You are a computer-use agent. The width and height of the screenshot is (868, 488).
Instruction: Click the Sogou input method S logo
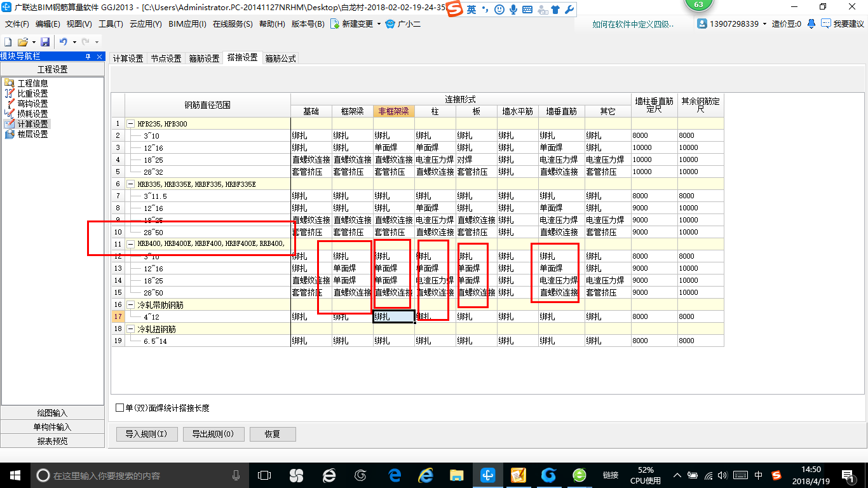coord(454,10)
